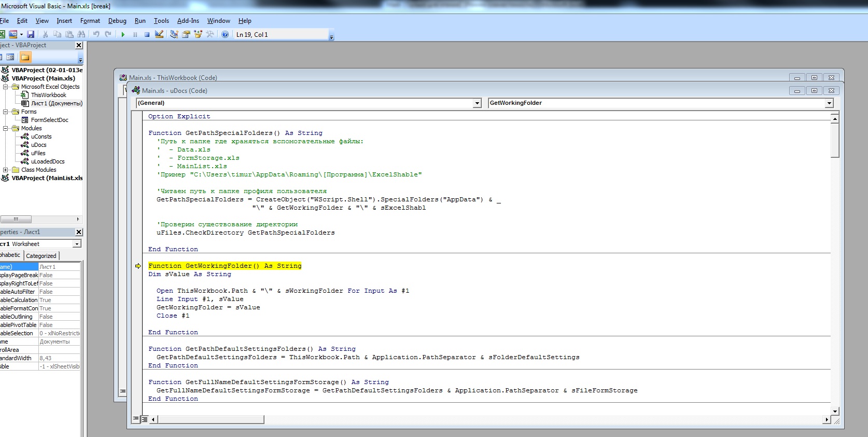
Task: Click the code window horizontal scrollbar thumb
Action: click(211, 419)
